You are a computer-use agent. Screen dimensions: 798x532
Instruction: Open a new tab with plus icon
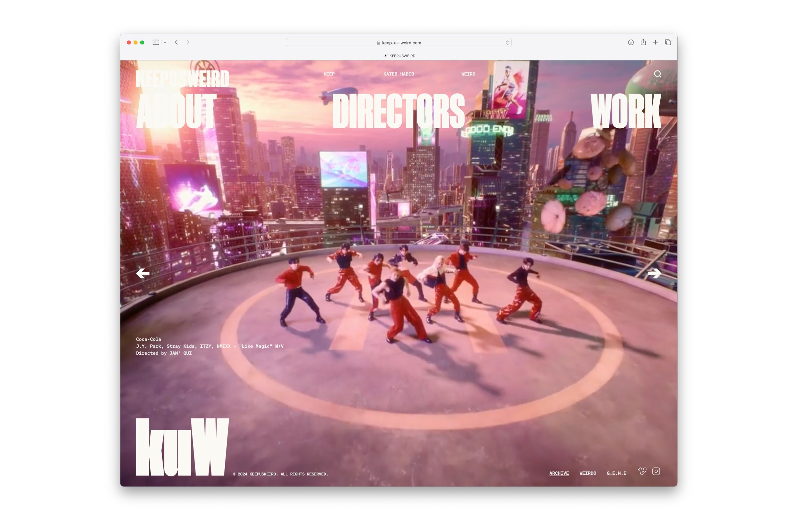pos(655,43)
